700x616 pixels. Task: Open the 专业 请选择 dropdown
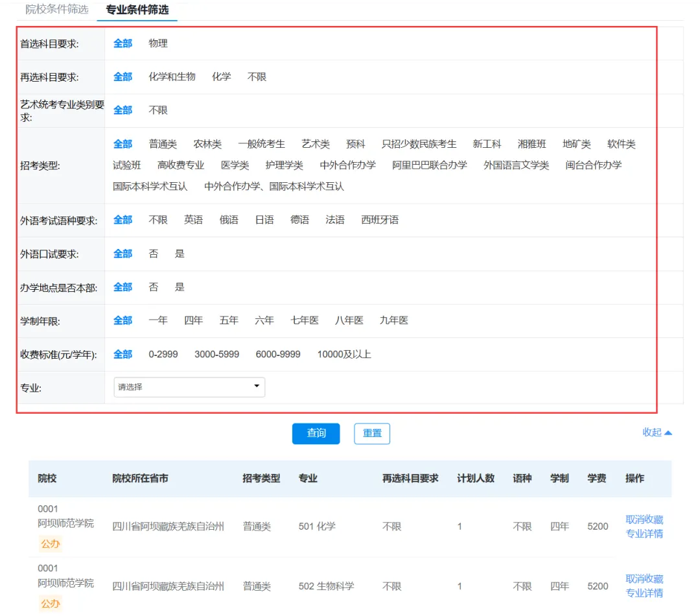pos(189,387)
